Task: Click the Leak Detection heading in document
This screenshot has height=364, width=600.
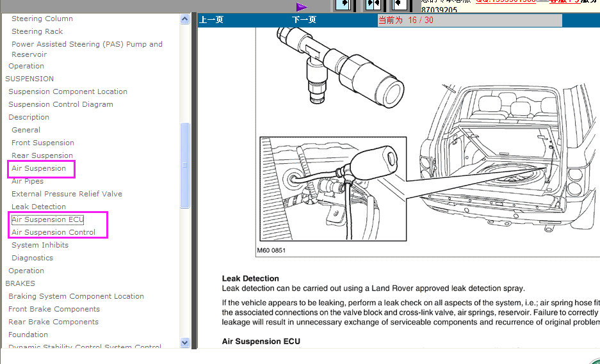Action: click(x=250, y=278)
